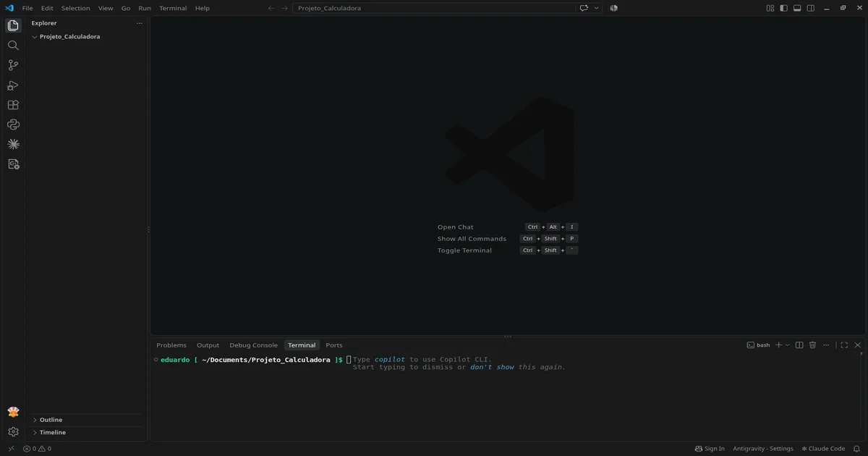Open the Search view icon
The image size is (868, 456).
click(x=13, y=45)
